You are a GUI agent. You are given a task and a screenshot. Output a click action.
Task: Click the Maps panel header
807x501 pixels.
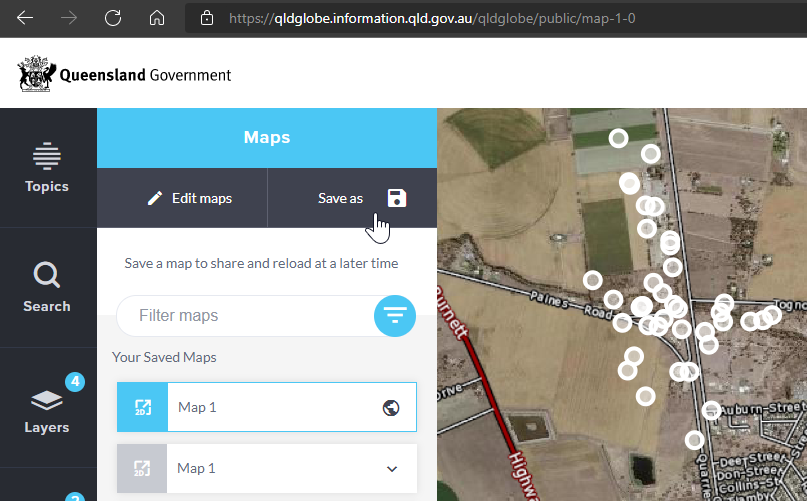[x=267, y=138]
